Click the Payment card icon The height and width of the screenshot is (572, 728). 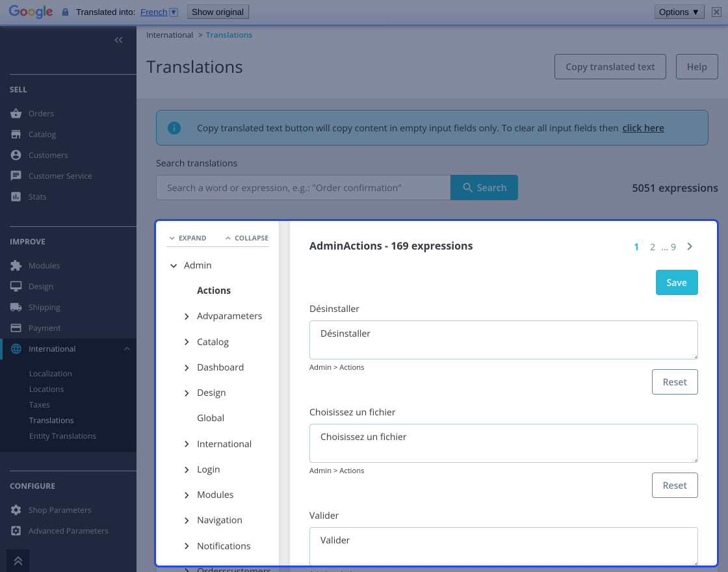[x=16, y=328]
